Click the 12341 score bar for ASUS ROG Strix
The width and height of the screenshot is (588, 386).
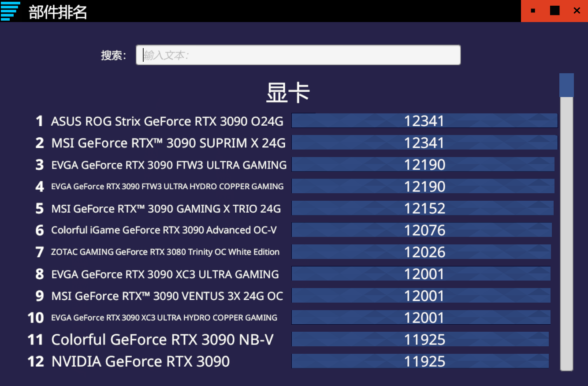(x=424, y=121)
